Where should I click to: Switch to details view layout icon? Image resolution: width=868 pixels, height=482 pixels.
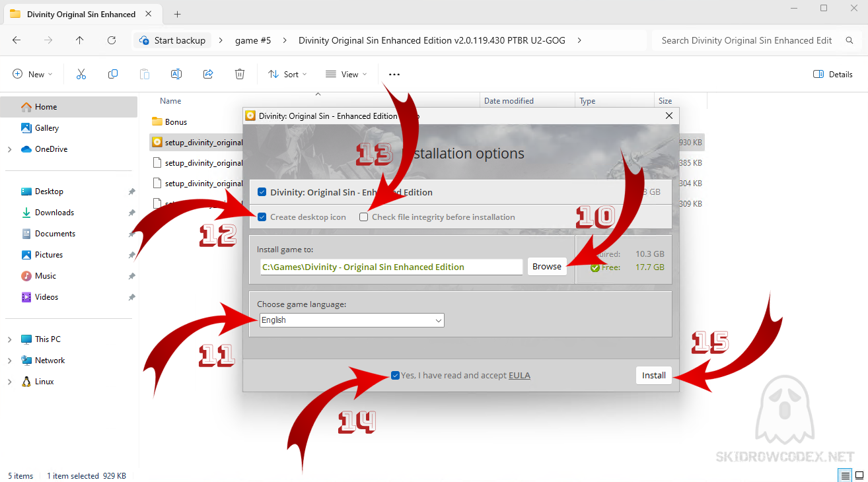pyautogui.click(x=845, y=475)
